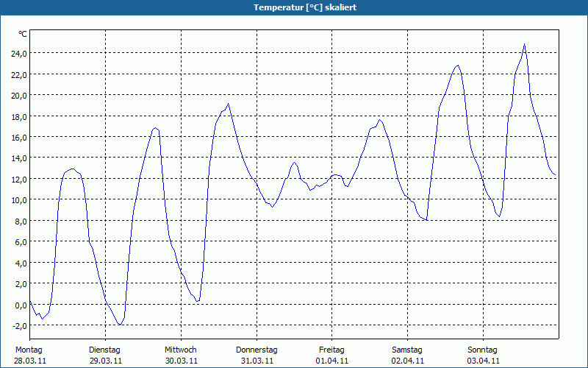Click the Samstag day label
Screen dimensions: 588x368
click(407, 350)
